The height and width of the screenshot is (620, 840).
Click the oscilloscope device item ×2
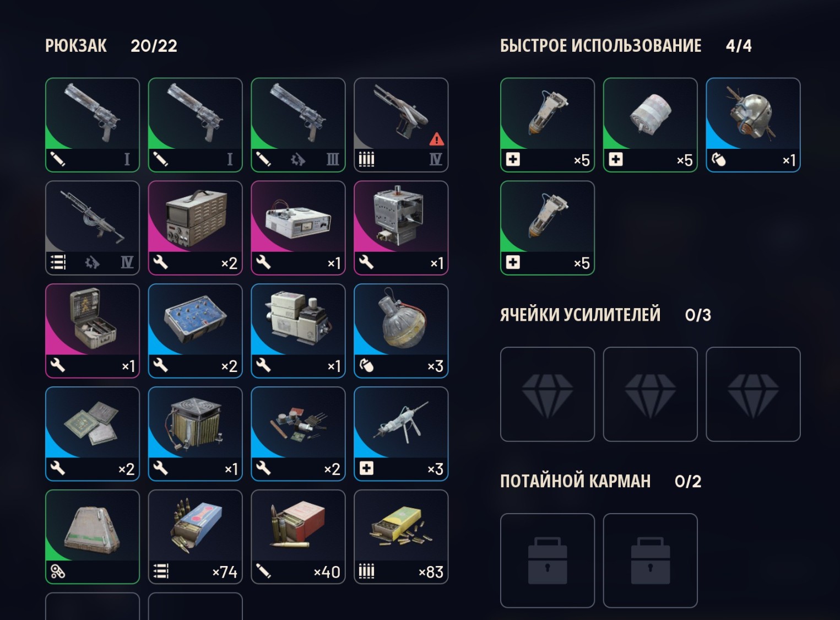tap(195, 228)
